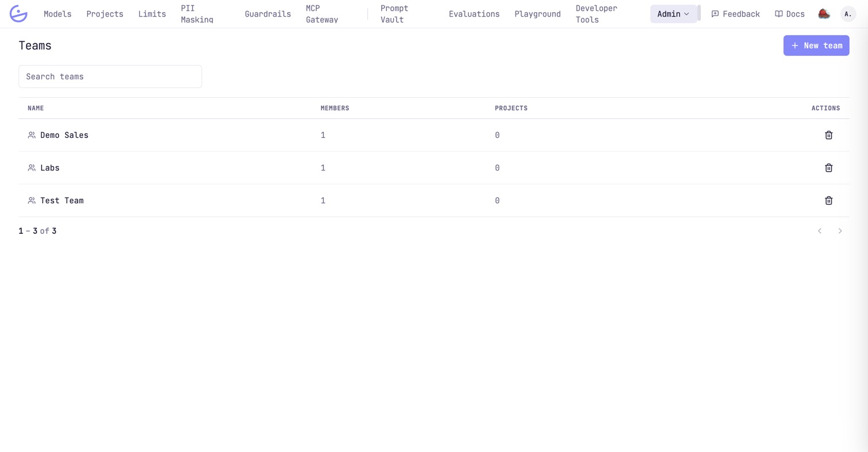Open the MCP Gateway page

pyautogui.click(x=321, y=14)
